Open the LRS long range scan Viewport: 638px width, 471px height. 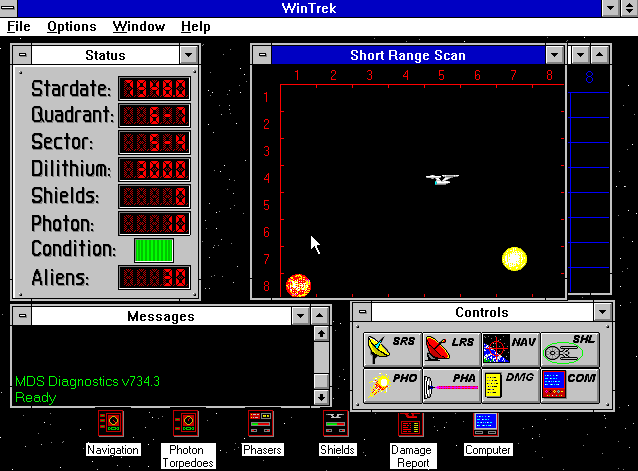point(451,349)
